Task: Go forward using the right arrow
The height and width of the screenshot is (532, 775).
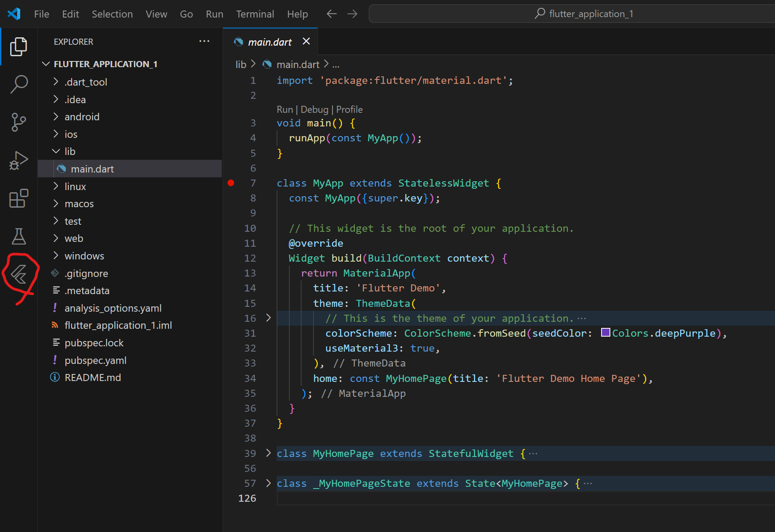Action: coord(352,14)
